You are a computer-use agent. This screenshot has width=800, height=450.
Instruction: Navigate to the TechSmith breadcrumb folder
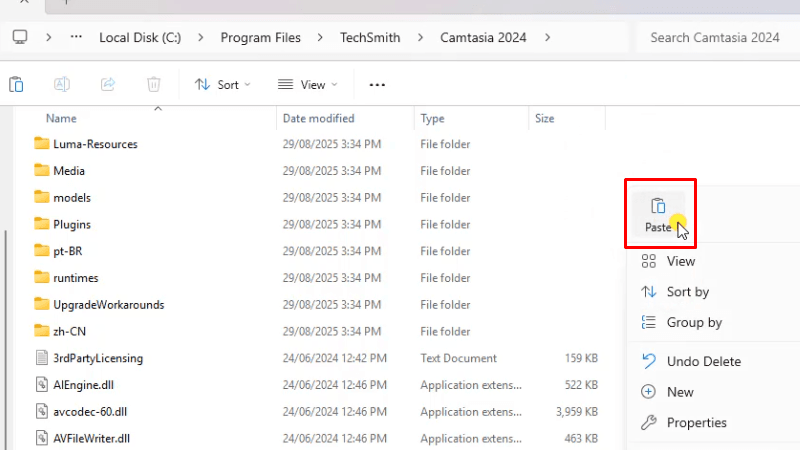click(368, 38)
